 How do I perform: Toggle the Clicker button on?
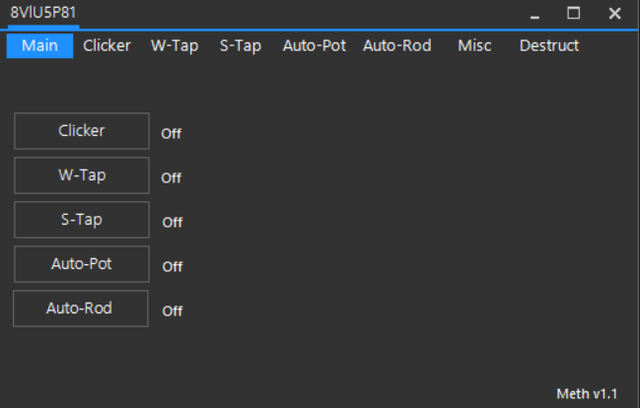click(x=81, y=131)
